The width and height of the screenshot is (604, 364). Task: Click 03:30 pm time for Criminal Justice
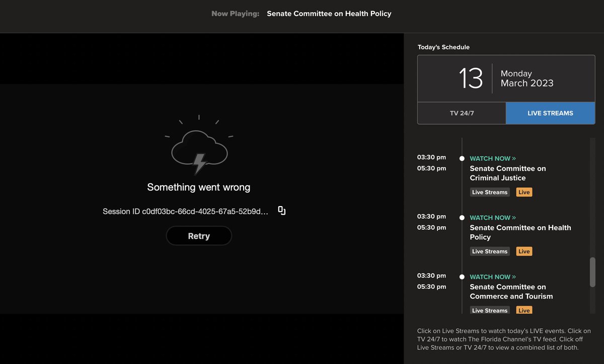coord(431,157)
